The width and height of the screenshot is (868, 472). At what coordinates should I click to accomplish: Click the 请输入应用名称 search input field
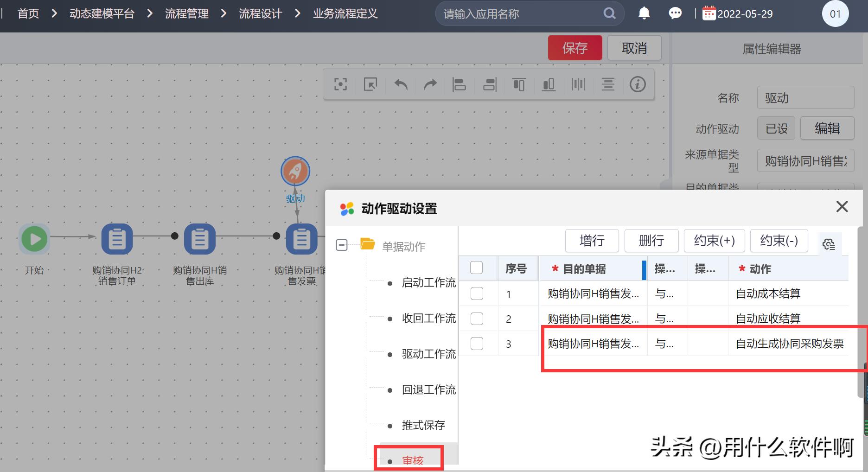tap(510, 13)
